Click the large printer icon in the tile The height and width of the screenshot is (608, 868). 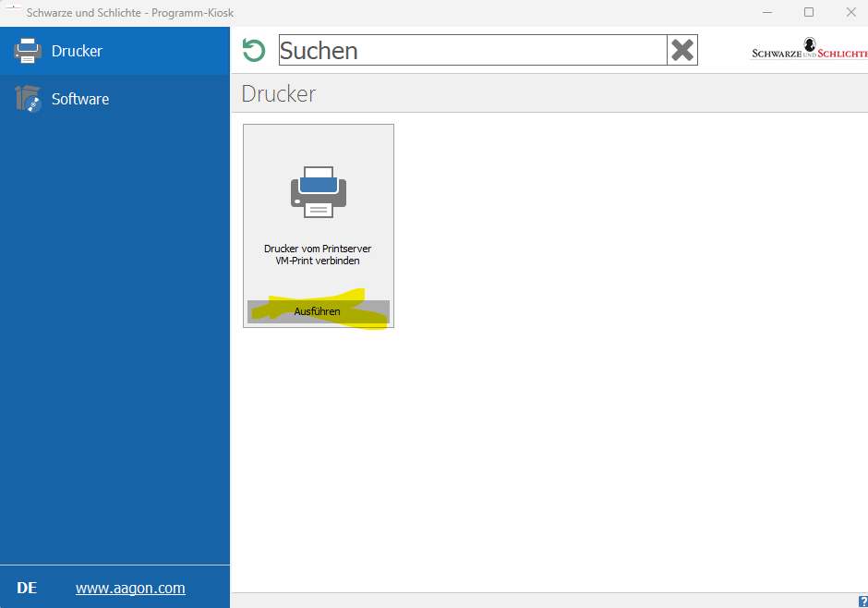(x=319, y=191)
